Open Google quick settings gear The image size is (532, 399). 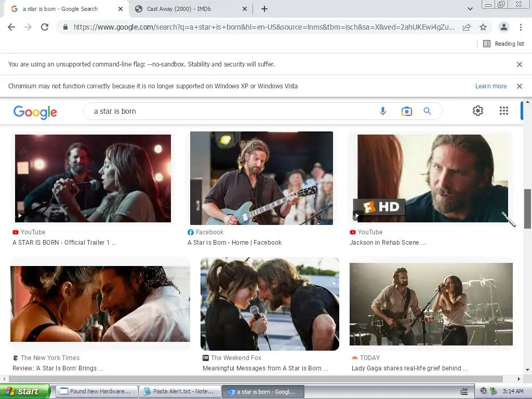coord(478,111)
